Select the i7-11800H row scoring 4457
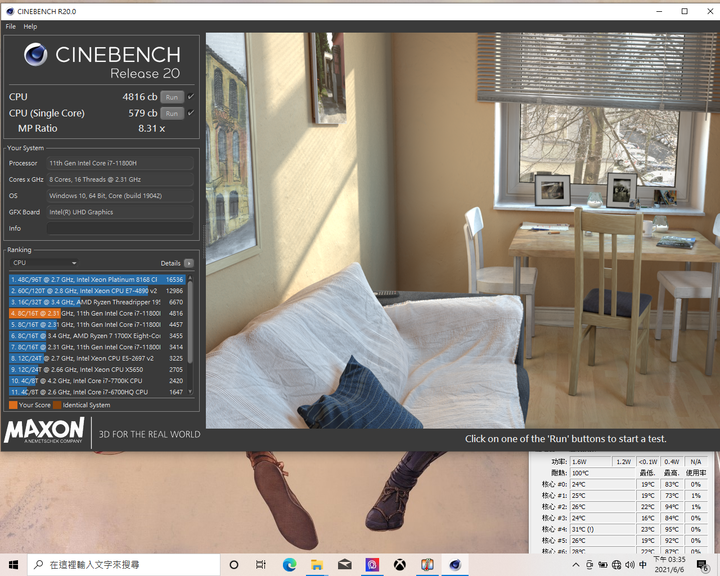This screenshot has height=576, width=720. [x=97, y=324]
